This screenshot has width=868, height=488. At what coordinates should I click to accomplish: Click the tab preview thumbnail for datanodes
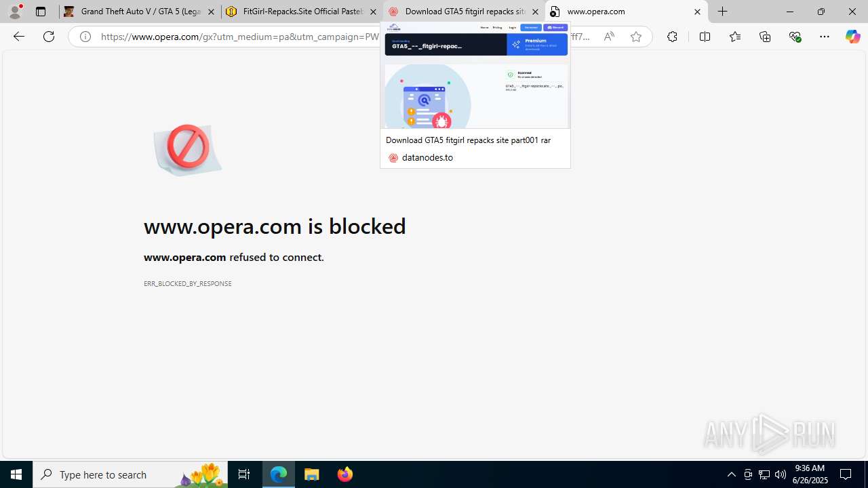475,76
